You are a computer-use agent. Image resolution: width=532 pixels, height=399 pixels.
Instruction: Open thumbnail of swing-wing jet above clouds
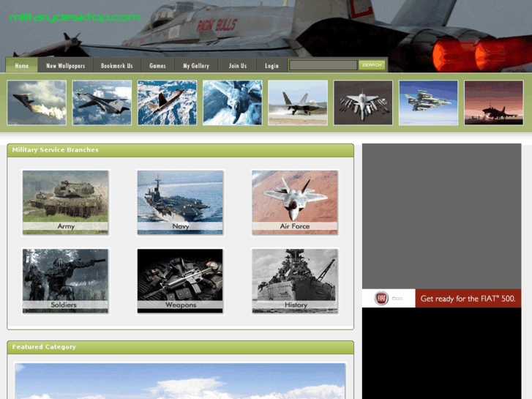(x=102, y=102)
